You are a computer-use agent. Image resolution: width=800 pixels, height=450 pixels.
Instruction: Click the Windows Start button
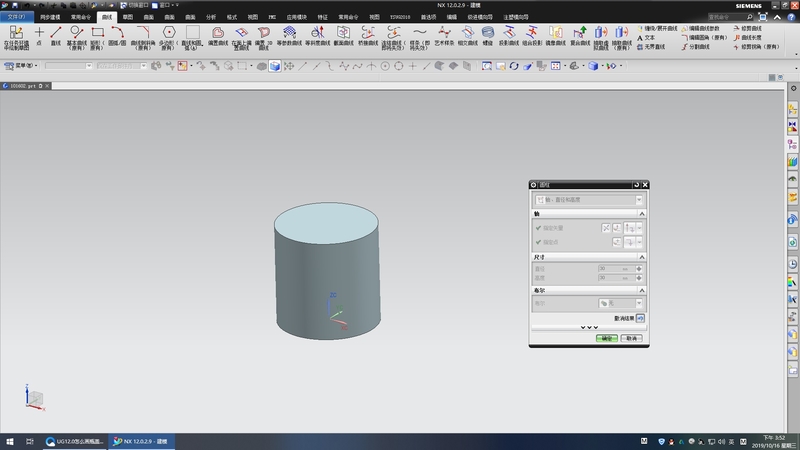[10, 441]
